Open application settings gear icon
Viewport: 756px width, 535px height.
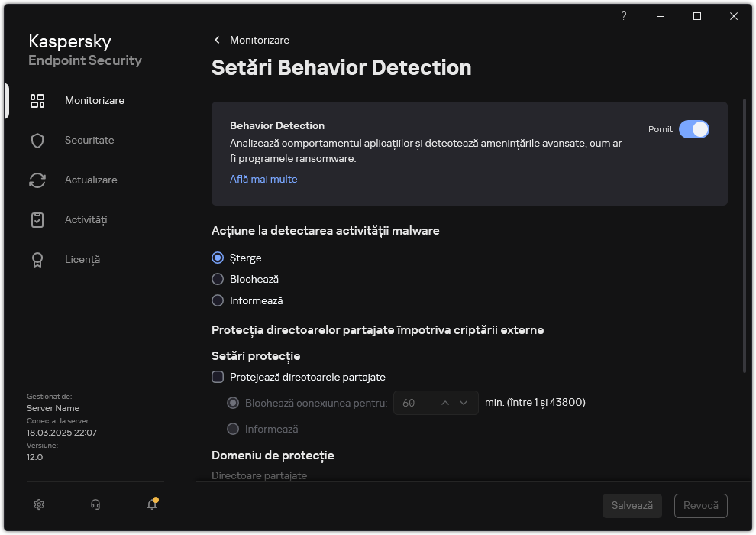click(38, 504)
